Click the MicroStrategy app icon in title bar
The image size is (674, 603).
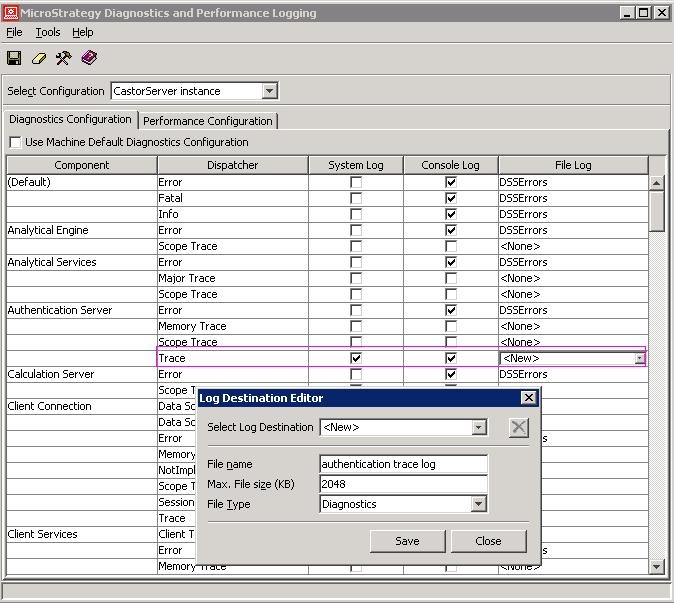click(10, 13)
